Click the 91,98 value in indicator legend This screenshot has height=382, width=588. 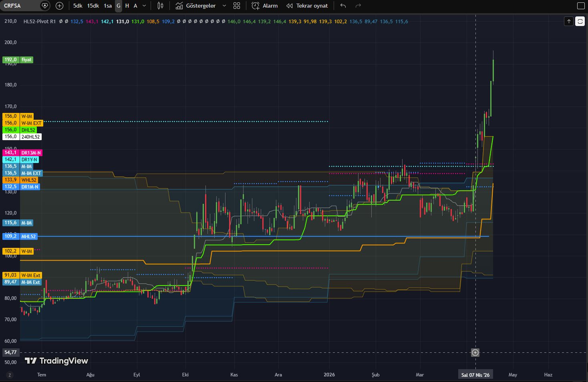[310, 22]
